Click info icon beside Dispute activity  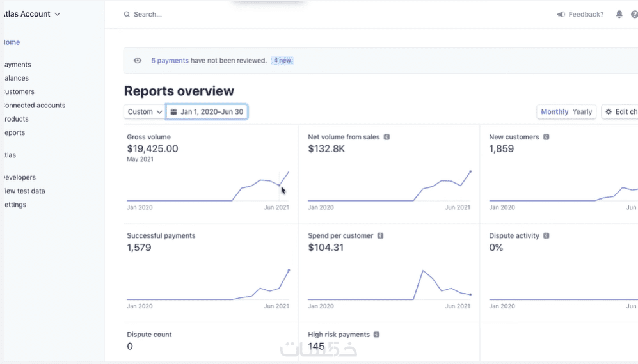click(x=546, y=236)
